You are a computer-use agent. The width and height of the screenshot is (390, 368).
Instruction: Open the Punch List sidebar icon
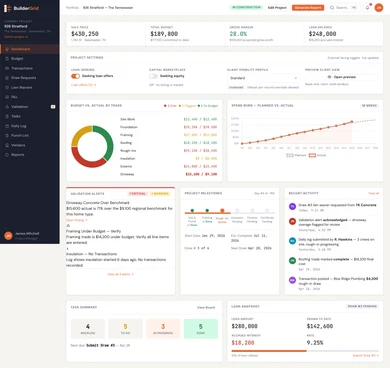[x=7, y=136]
